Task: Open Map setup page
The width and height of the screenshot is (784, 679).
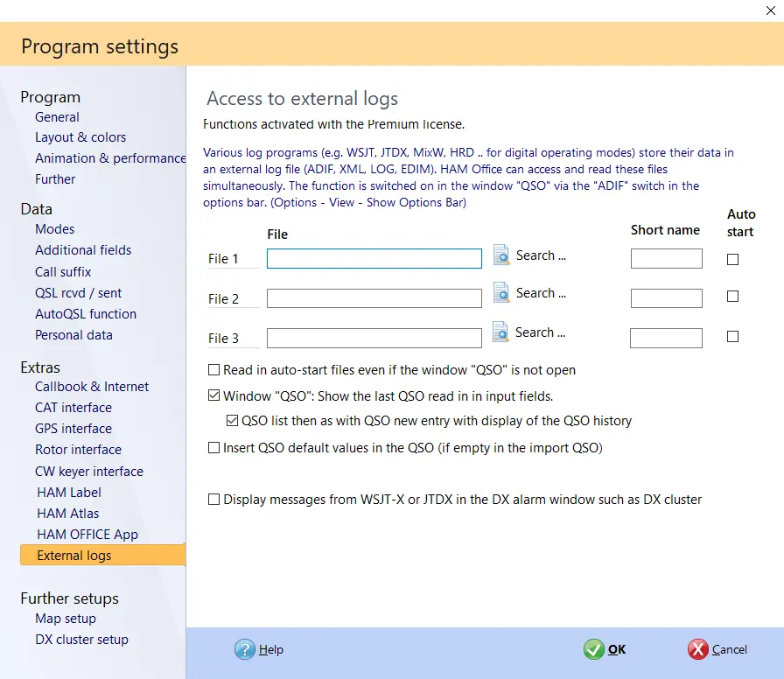Action: click(x=66, y=619)
